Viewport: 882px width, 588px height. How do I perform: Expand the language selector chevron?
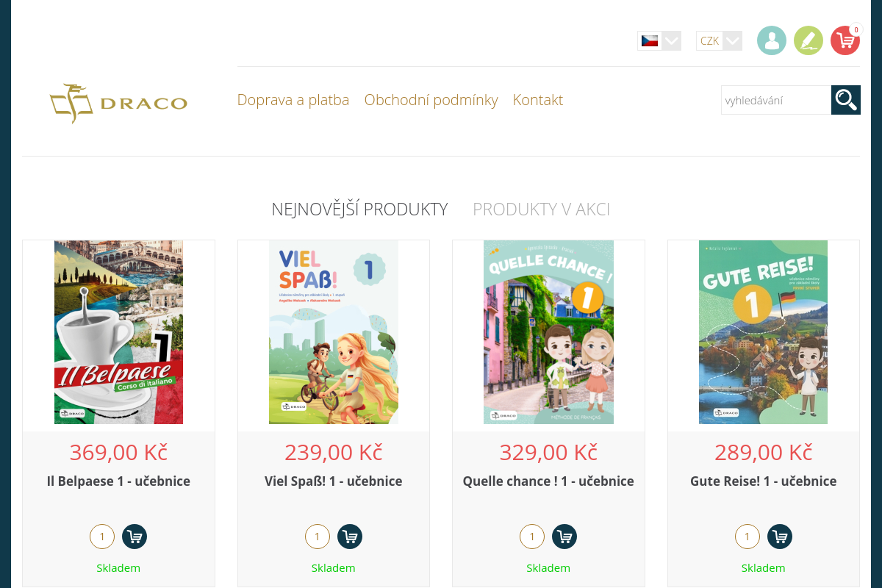pyautogui.click(x=671, y=41)
